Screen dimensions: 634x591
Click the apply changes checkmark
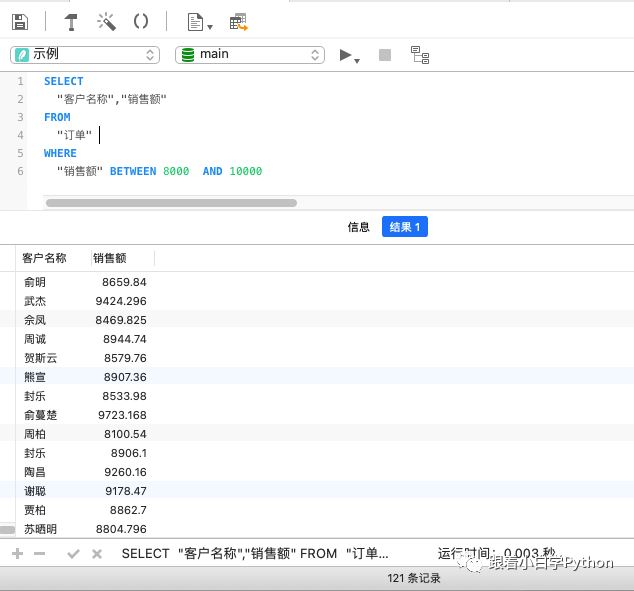[73, 553]
